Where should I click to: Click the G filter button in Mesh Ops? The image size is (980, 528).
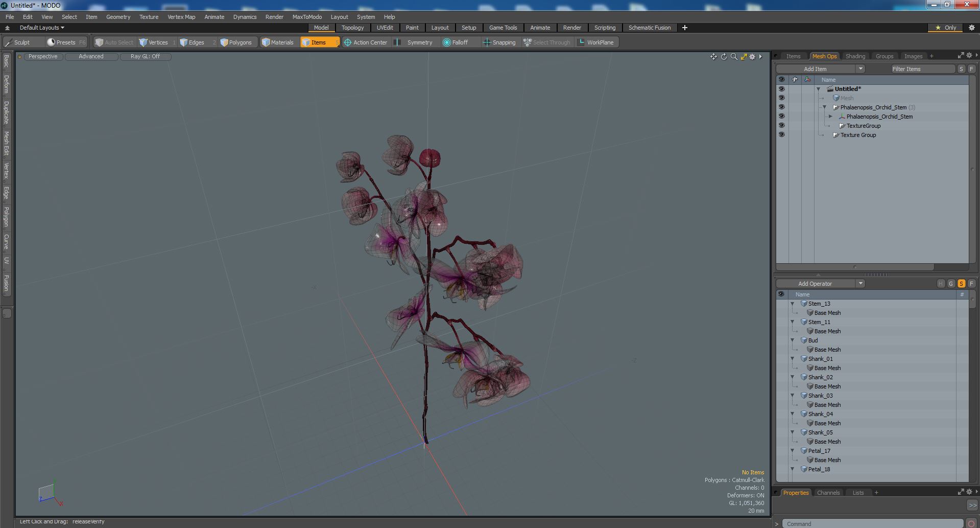(x=951, y=284)
